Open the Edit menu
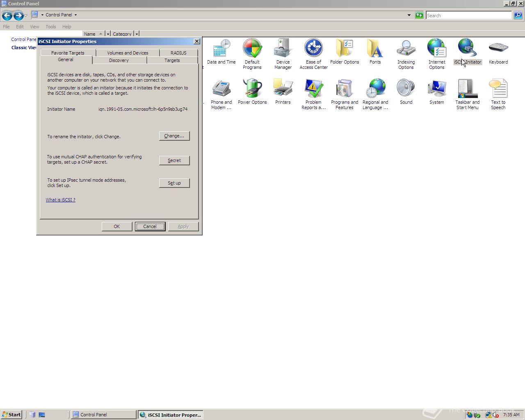This screenshot has height=420, width=525. (20, 27)
